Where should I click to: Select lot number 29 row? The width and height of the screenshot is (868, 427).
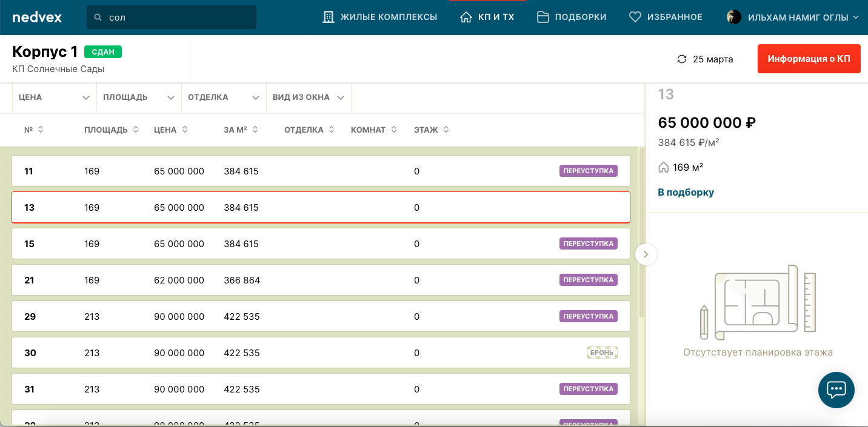click(321, 316)
